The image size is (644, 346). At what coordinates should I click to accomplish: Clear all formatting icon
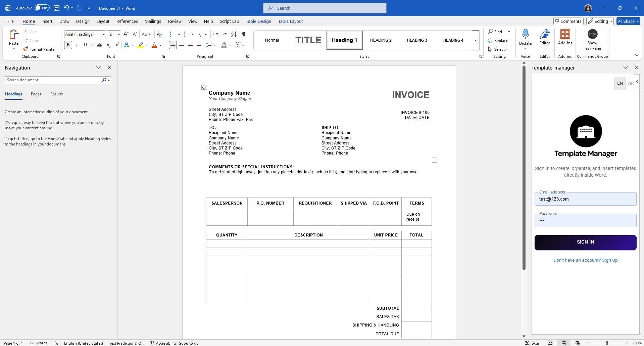click(x=159, y=34)
